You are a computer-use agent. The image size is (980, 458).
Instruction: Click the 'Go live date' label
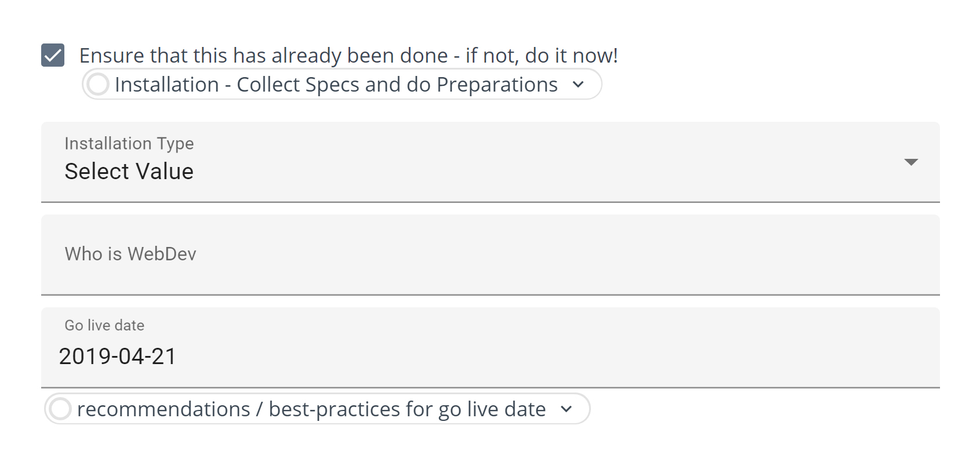click(104, 325)
